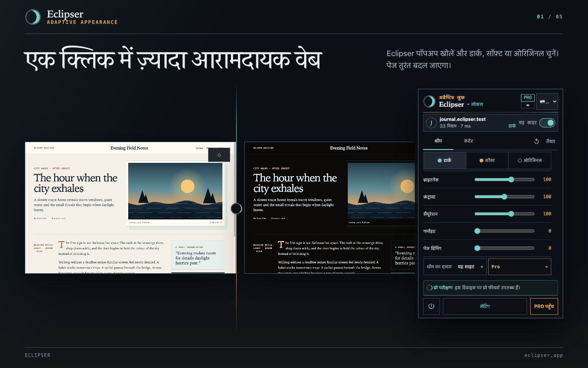The image size is (588, 368).
Task: Expand the थीम का दायरा scope selector
Action: pyautogui.click(x=455, y=267)
